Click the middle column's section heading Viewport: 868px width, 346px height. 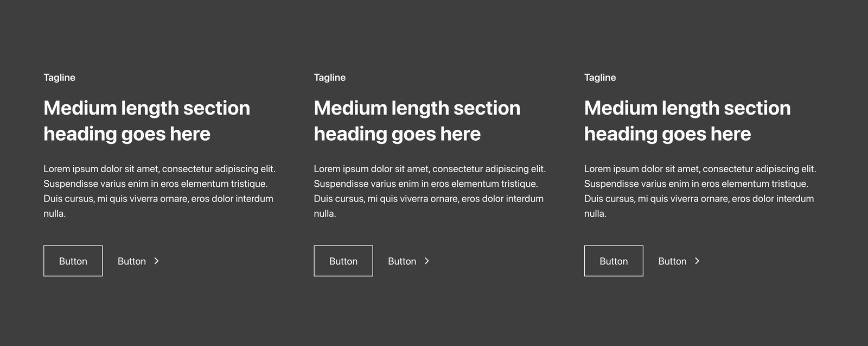click(x=417, y=121)
